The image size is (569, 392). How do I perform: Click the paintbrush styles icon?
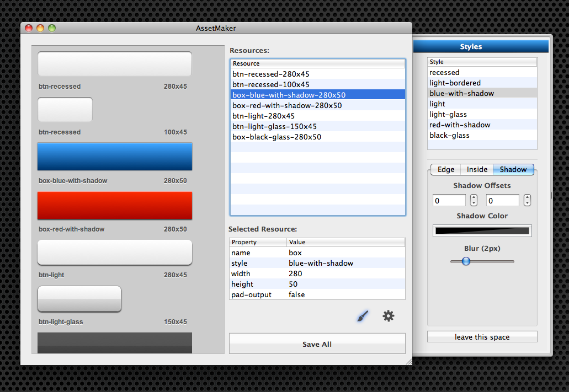pos(362,316)
